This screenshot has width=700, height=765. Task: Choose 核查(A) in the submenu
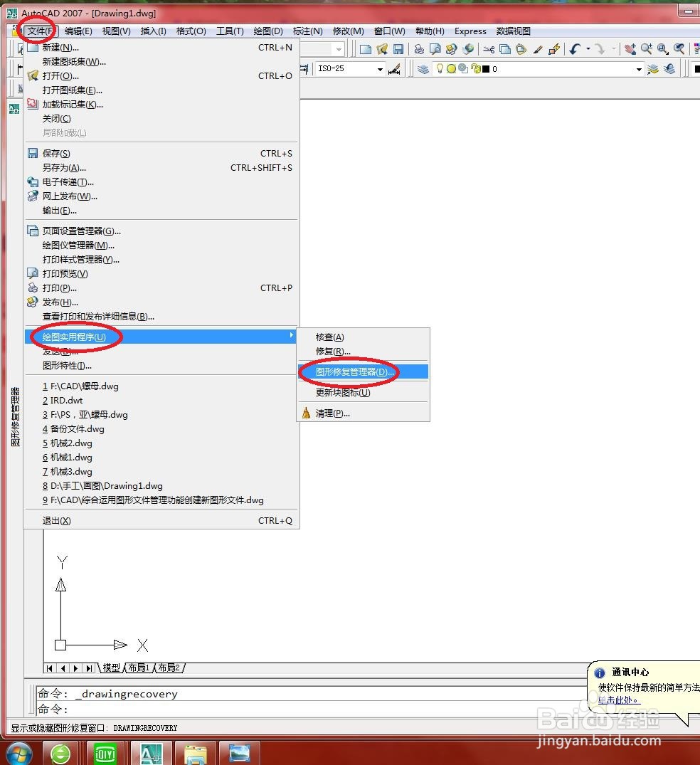363,337
